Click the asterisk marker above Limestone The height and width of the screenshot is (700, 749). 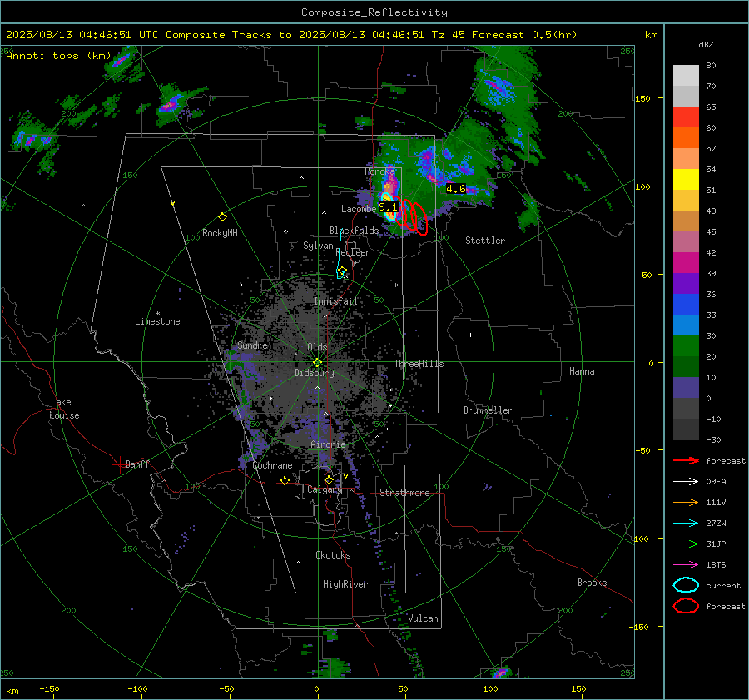point(157,314)
